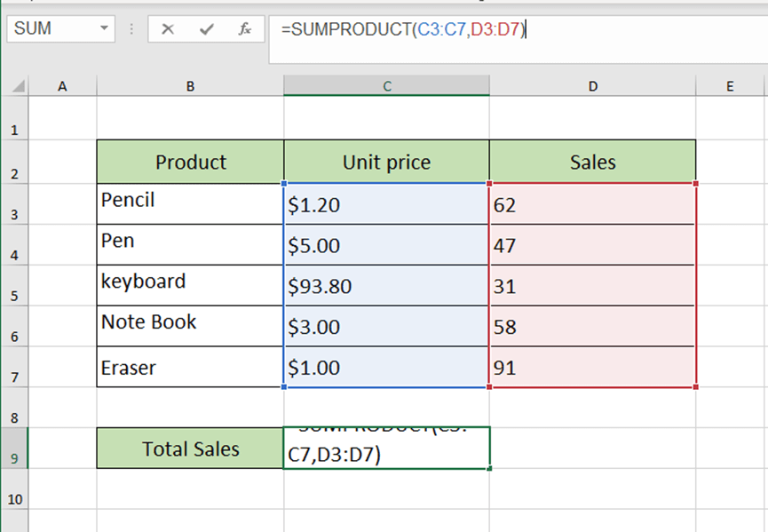Select row 10 header

pyautogui.click(x=14, y=488)
